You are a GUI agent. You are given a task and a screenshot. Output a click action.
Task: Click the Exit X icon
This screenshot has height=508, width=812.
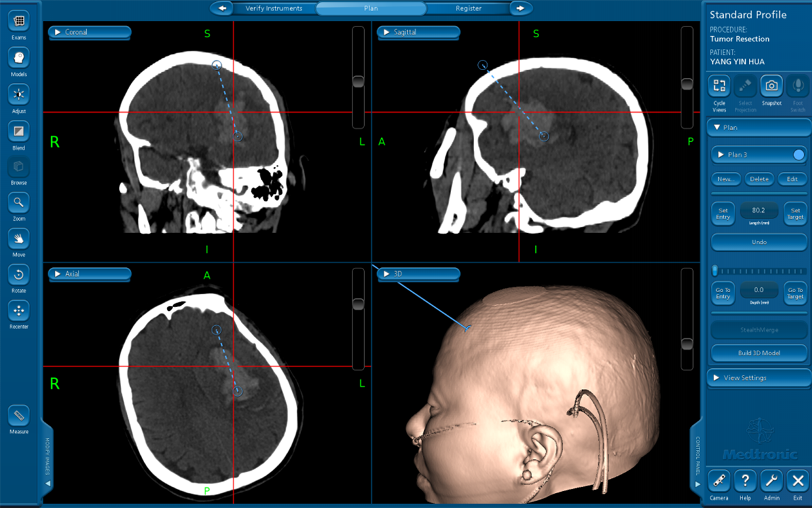click(x=798, y=480)
